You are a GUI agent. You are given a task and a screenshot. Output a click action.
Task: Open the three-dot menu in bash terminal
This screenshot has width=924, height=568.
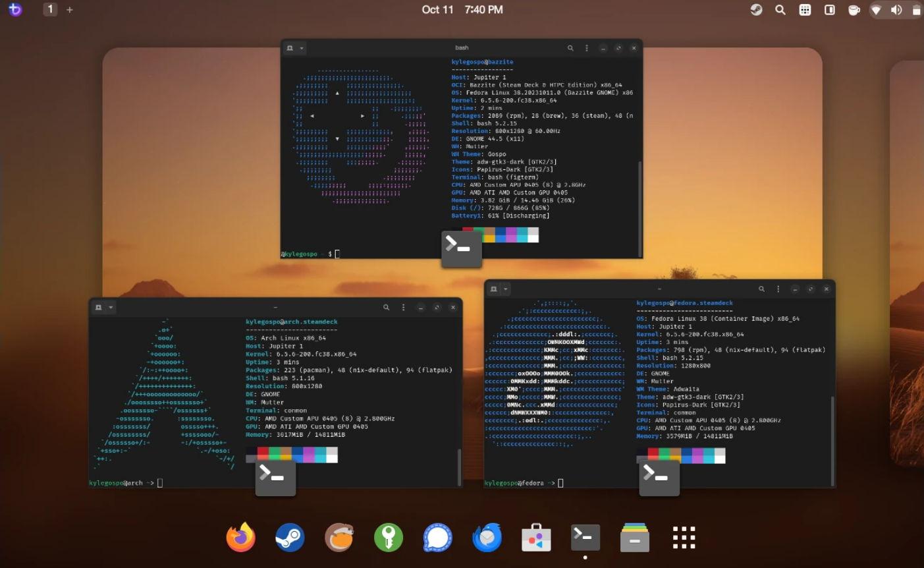coord(586,48)
